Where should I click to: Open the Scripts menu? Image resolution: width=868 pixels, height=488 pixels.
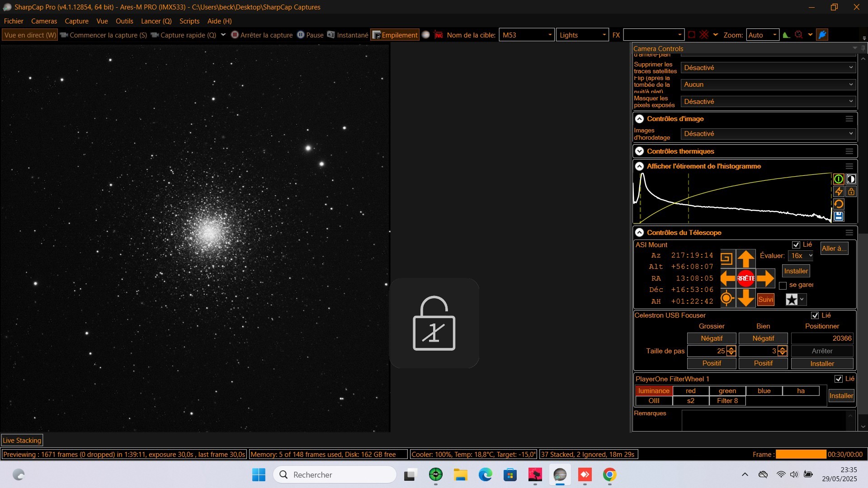tap(189, 21)
